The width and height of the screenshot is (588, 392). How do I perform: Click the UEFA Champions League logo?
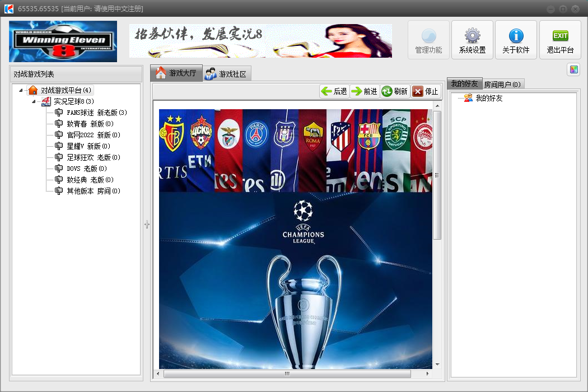point(304,222)
